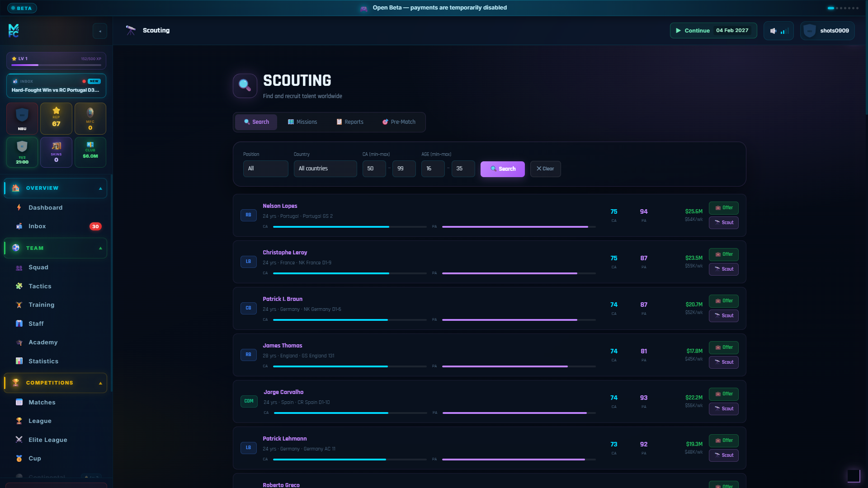The image size is (868, 488).
Task: Click AGE maximum field showing 35
Action: tap(463, 169)
